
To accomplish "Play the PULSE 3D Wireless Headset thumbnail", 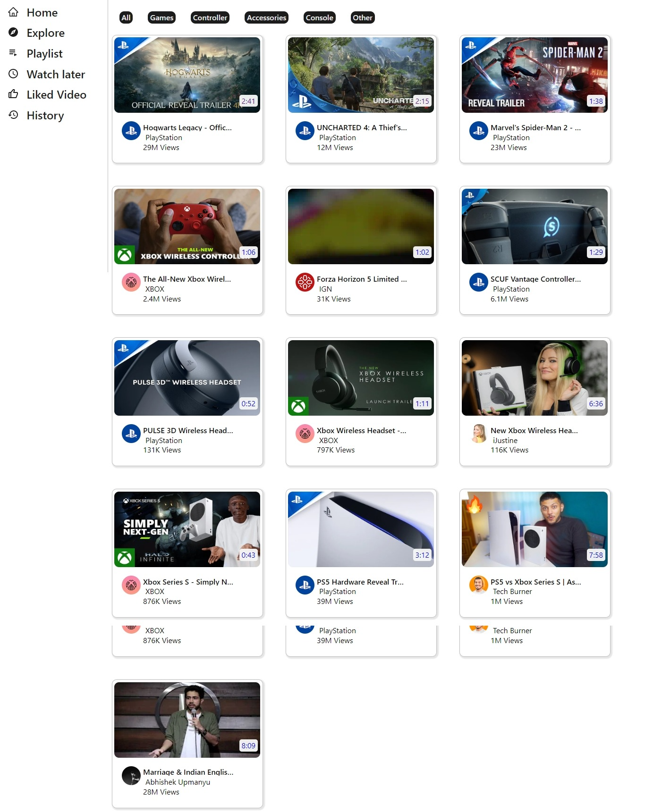I will [187, 378].
